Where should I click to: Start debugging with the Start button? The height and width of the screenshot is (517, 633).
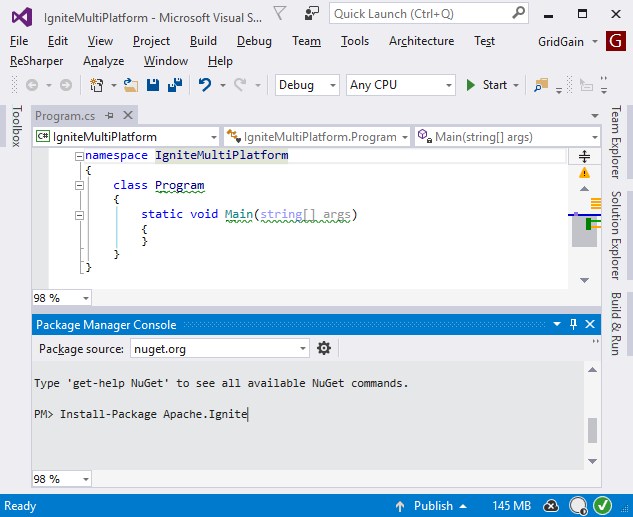[x=486, y=85]
